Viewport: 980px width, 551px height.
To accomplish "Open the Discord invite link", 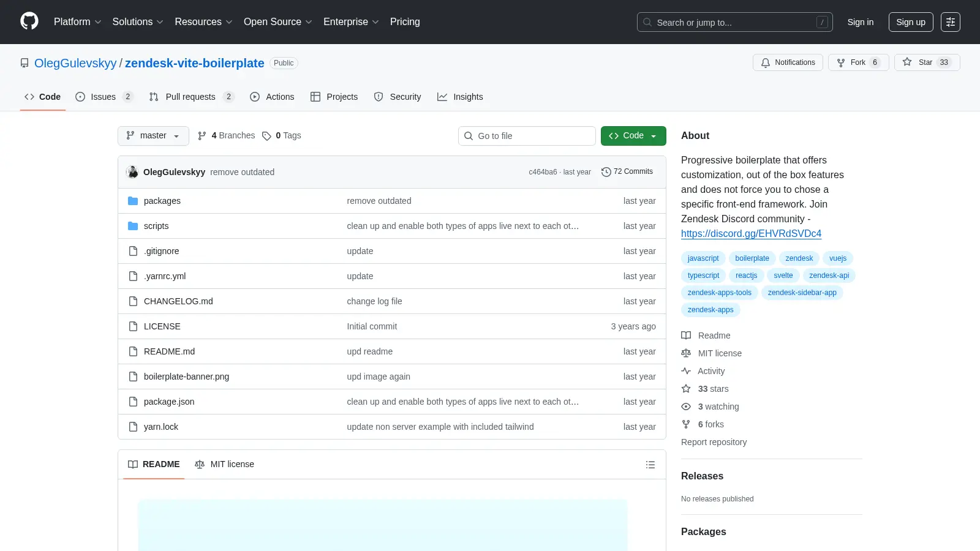I will tap(751, 233).
